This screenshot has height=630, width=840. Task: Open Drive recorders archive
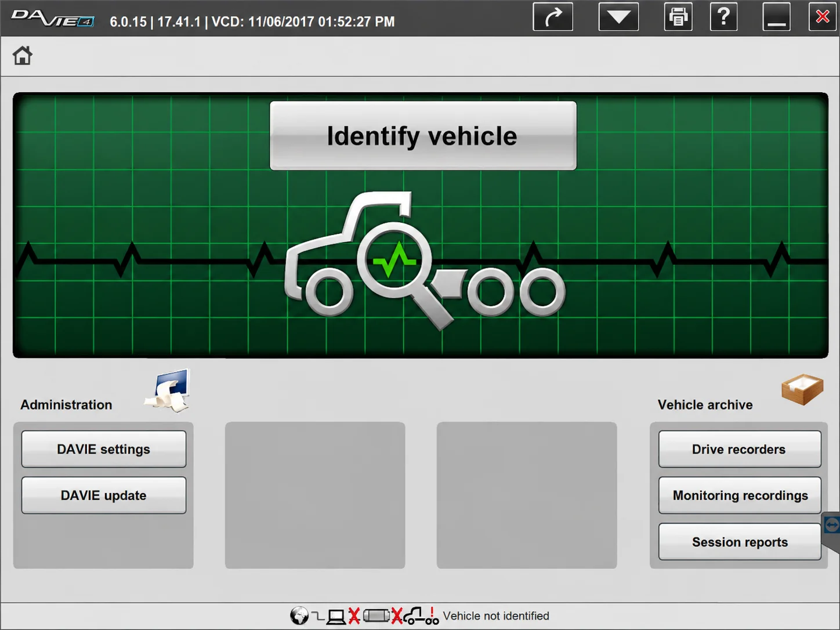coord(740,449)
